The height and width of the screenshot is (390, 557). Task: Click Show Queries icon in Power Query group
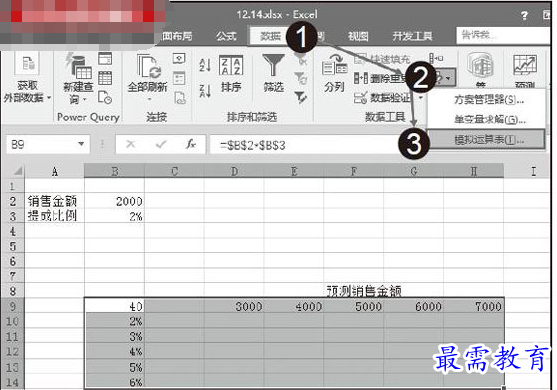coord(105,59)
